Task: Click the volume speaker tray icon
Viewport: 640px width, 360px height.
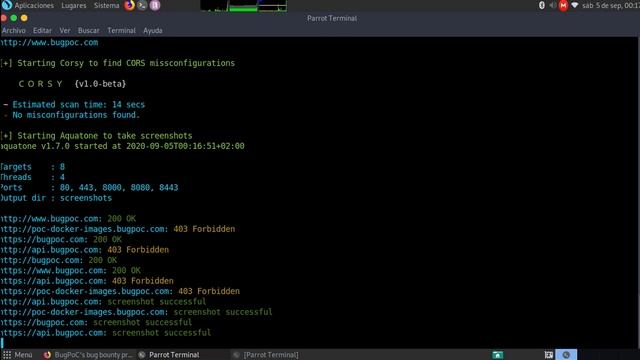Action: pyautogui.click(x=552, y=5)
